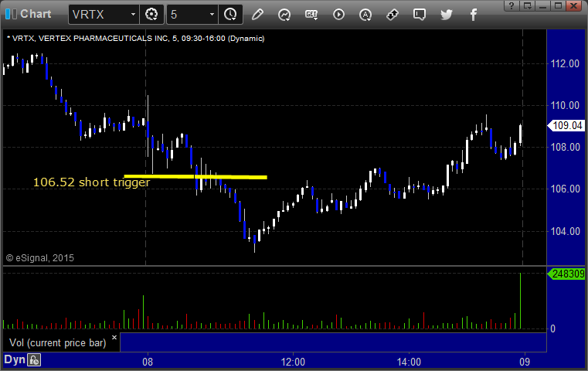This screenshot has height=371, width=588.
Task: Select the yellow short trigger horizontal line
Action: coord(195,176)
